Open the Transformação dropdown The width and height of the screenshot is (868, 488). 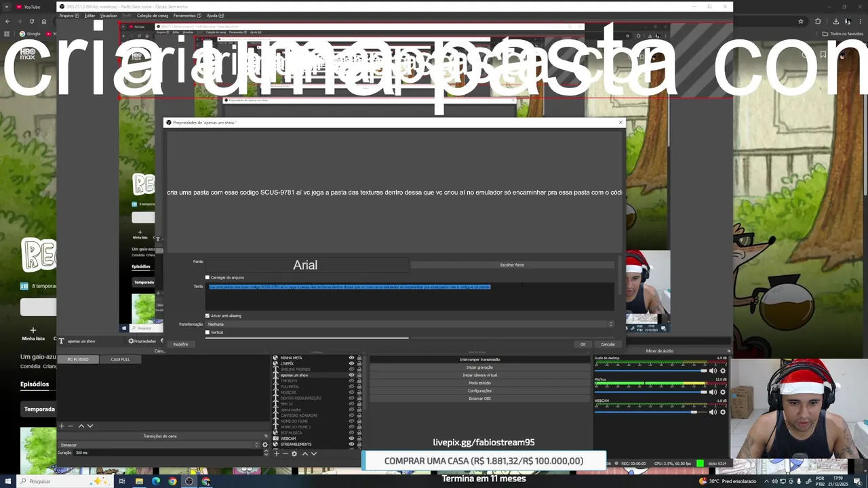(410, 324)
